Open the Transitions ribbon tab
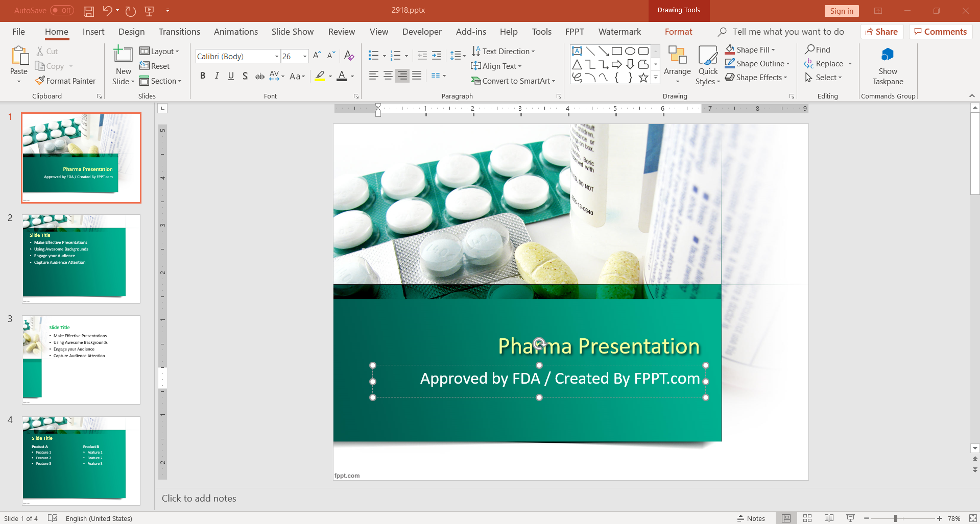Image resolution: width=980 pixels, height=524 pixels. (x=179, y=32)
